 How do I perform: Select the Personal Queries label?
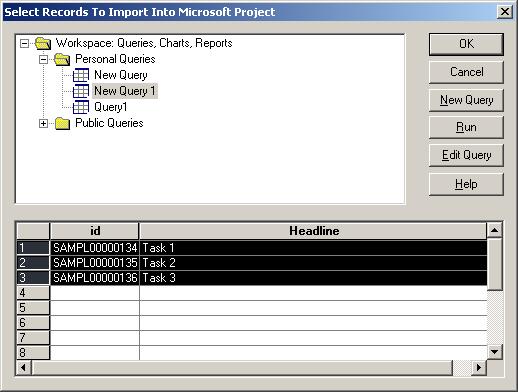(x=115, y=59)
